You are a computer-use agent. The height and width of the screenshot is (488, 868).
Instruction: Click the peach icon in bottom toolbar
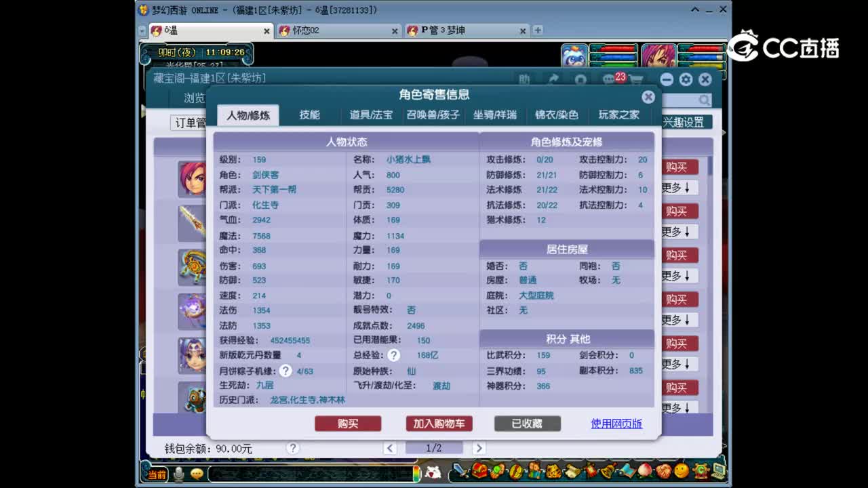(x=645, y=470)
